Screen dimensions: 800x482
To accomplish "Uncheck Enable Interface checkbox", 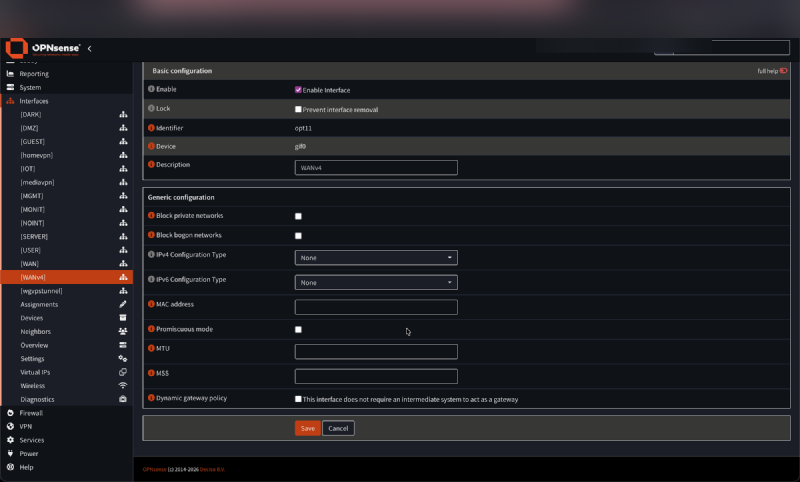I will 298,90.
